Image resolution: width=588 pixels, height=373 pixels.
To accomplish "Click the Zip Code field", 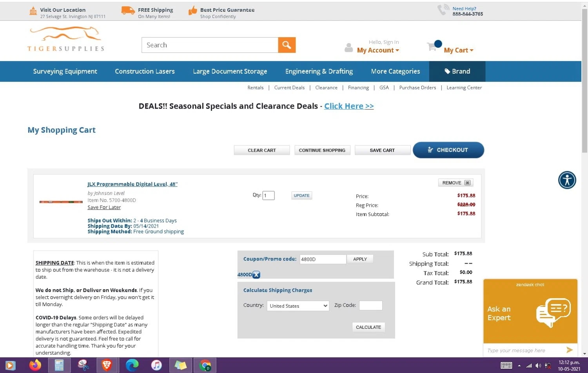I will [x=371, y=305].
